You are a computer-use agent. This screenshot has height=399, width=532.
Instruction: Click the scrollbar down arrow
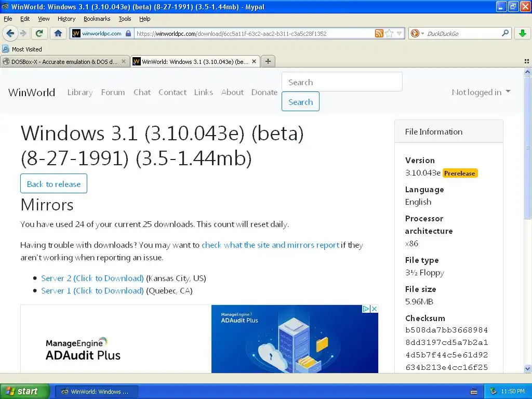point(527,369)
